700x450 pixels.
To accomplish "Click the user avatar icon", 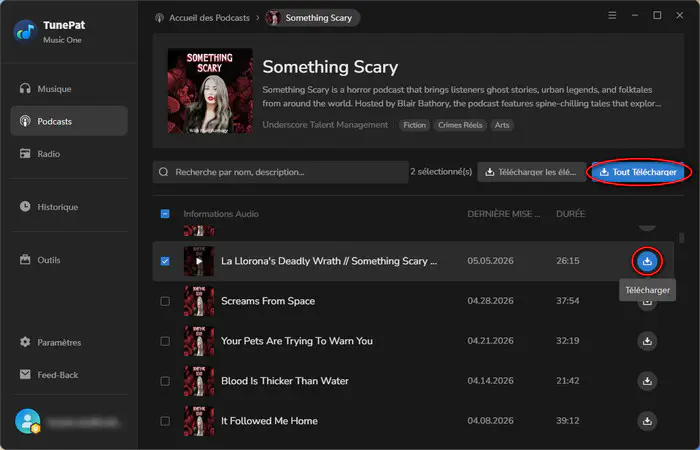I will [x=27, y=421].
